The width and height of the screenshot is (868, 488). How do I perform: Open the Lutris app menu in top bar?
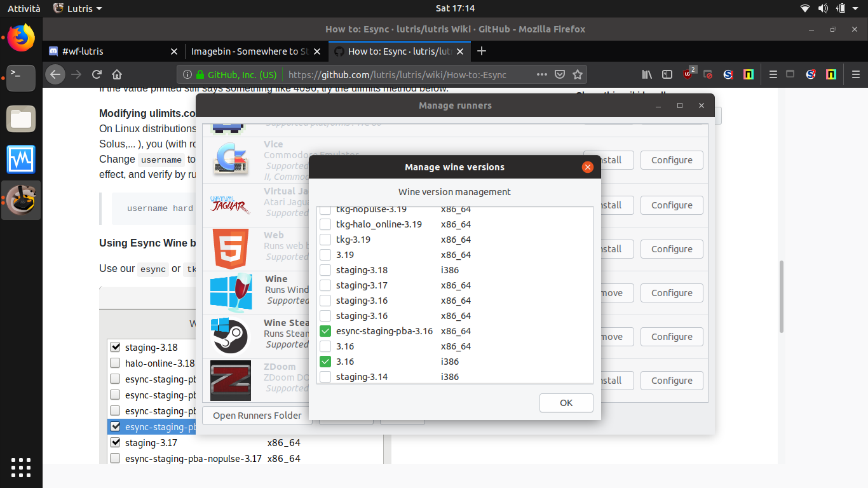tap(78, 8)
